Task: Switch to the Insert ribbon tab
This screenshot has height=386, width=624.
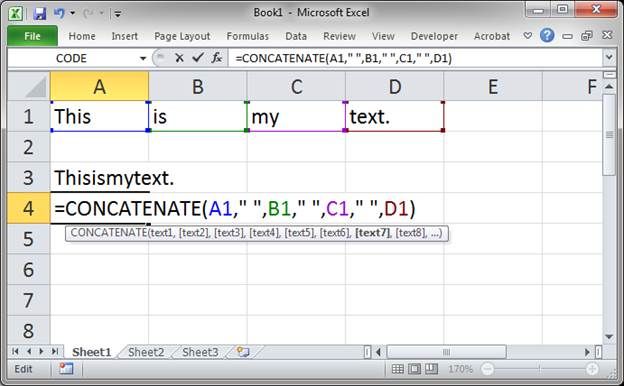Action: tap(125, 36)
